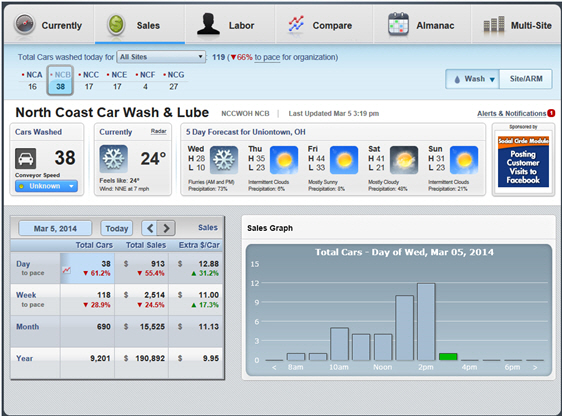Click Sunday's sunny forecast icon

pos(464,160)
